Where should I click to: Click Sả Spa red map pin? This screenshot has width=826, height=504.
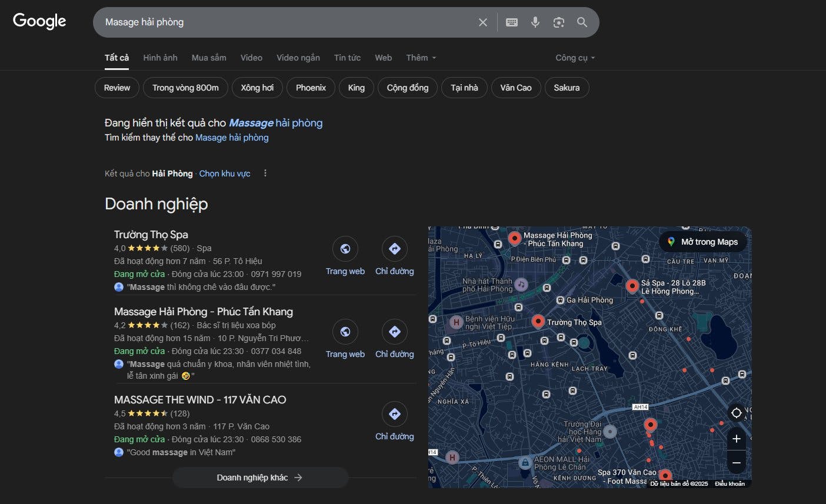coord(632,286)
